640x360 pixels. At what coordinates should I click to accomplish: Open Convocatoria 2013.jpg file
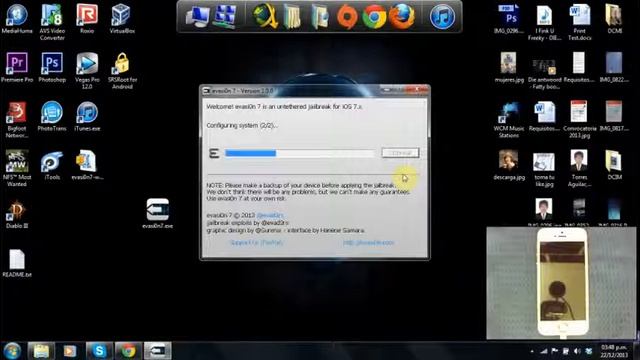pyautogui.click(x=579, y=120)
